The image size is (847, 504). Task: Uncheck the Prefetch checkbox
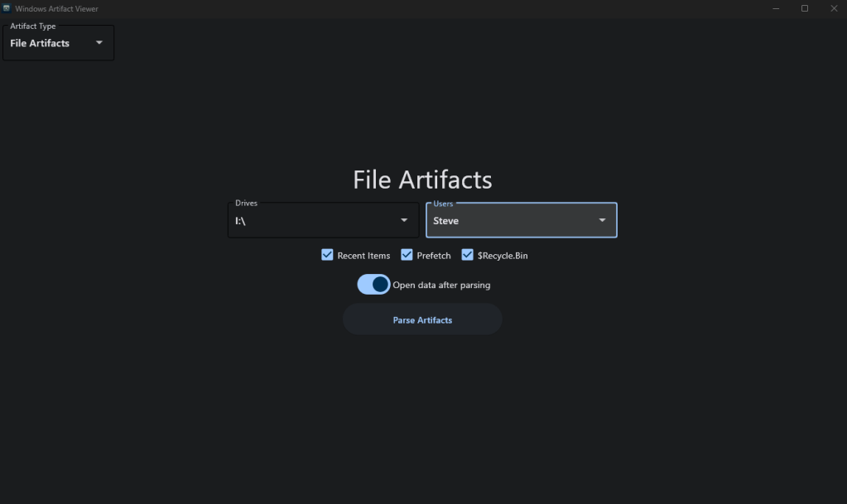pos(407,255)
